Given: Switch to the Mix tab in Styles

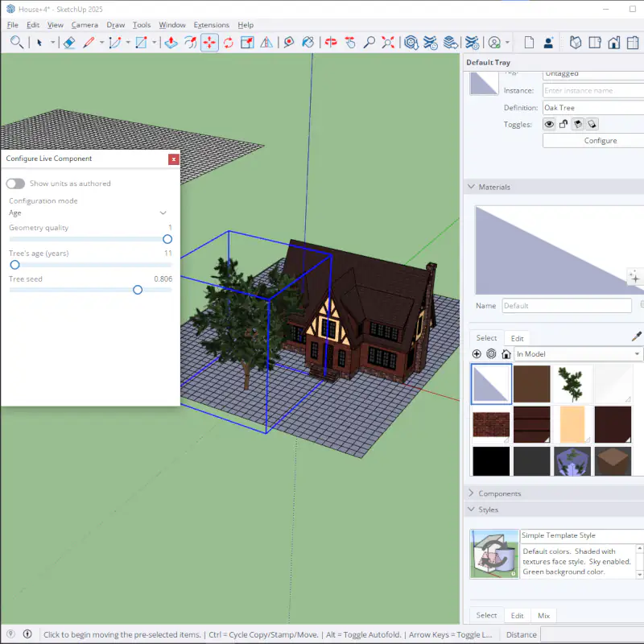Looking at the screenshot, I should (544, 616).
